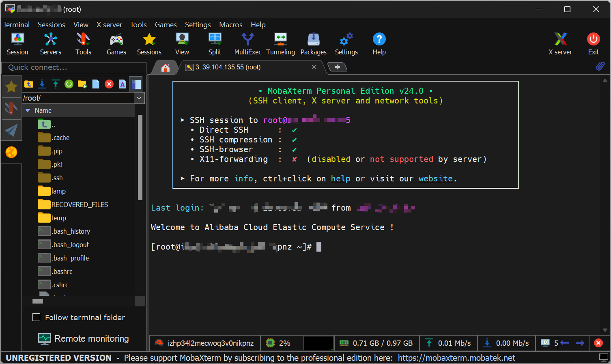Click the website link in terminal banner
Image resolution: width=611 pixels, height=364 pixels.
[x=435, y=179]
